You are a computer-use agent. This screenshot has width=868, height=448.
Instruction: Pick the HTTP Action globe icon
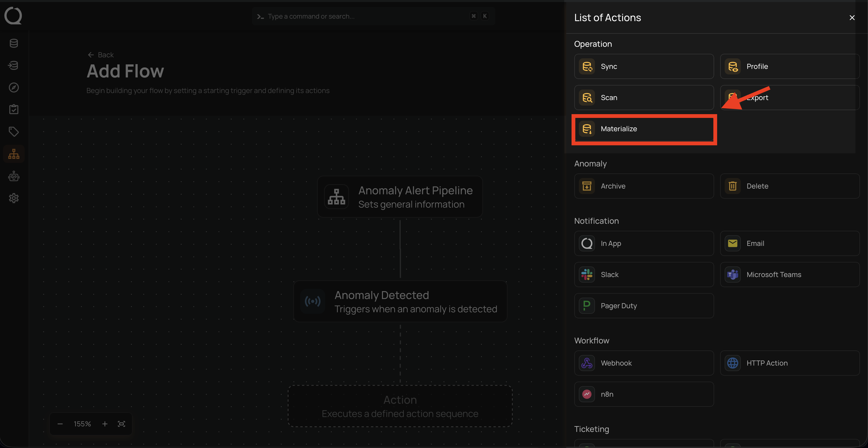point(732,363)
